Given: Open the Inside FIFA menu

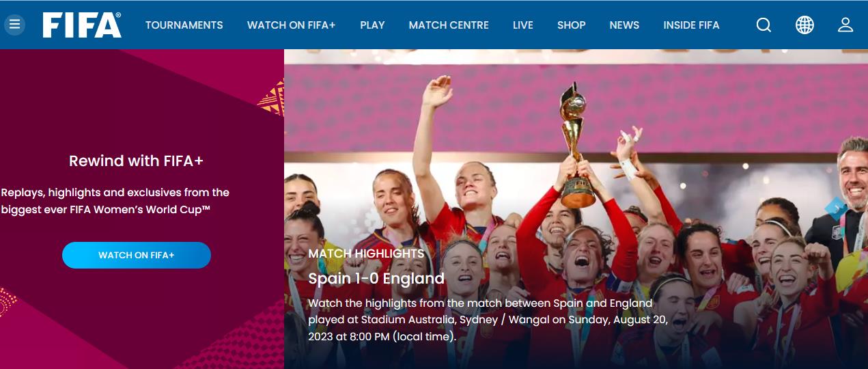Looking at the screenshot, I should [691, 25].
